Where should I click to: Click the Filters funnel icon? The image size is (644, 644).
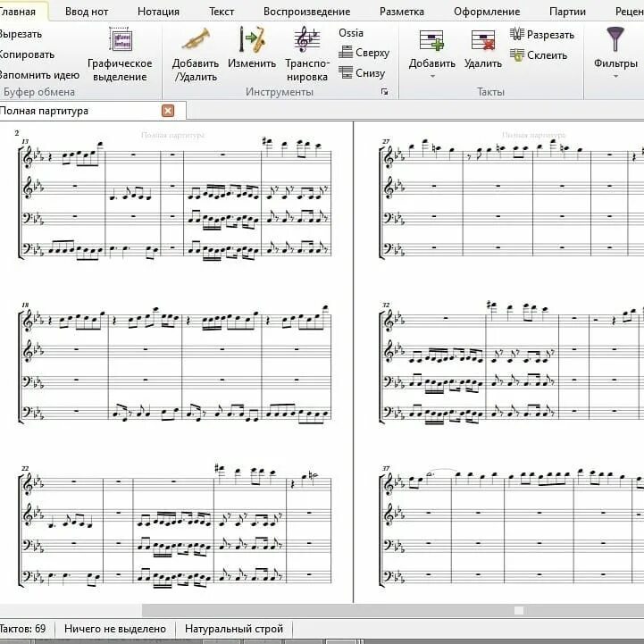[x=615, y=39]
